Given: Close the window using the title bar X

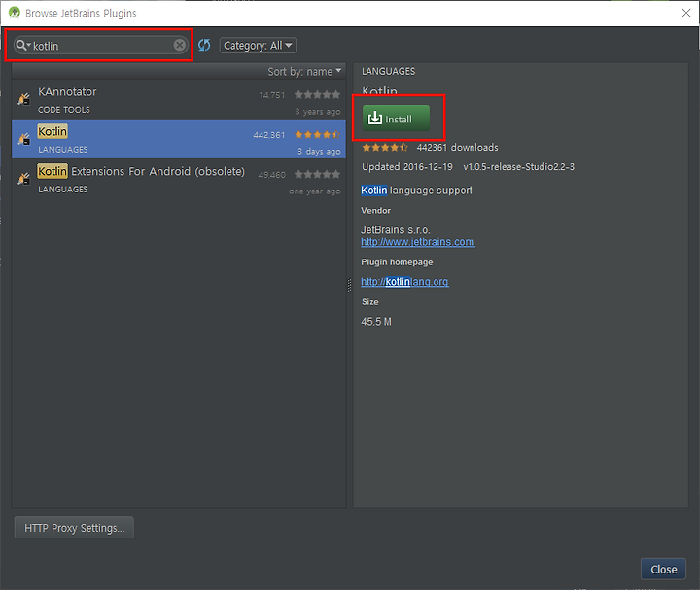Looking at the screenshot, I should (686, 13).
